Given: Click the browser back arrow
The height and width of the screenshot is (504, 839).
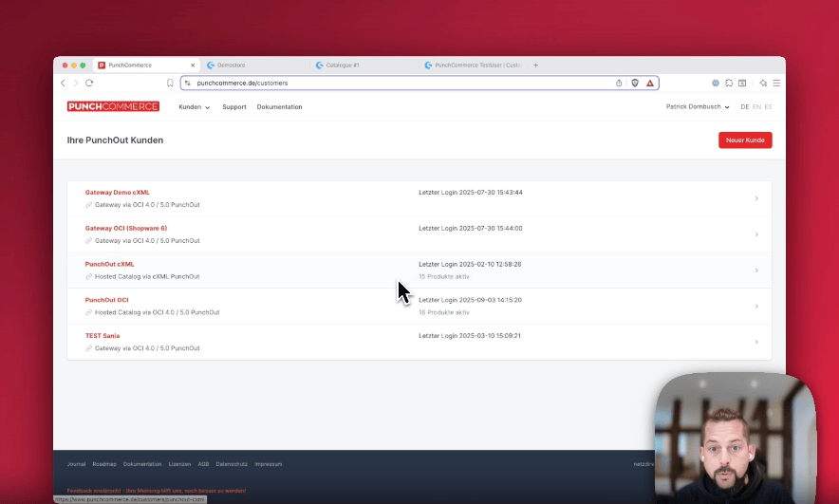Looking at the screenshot, I should [64, 84].
